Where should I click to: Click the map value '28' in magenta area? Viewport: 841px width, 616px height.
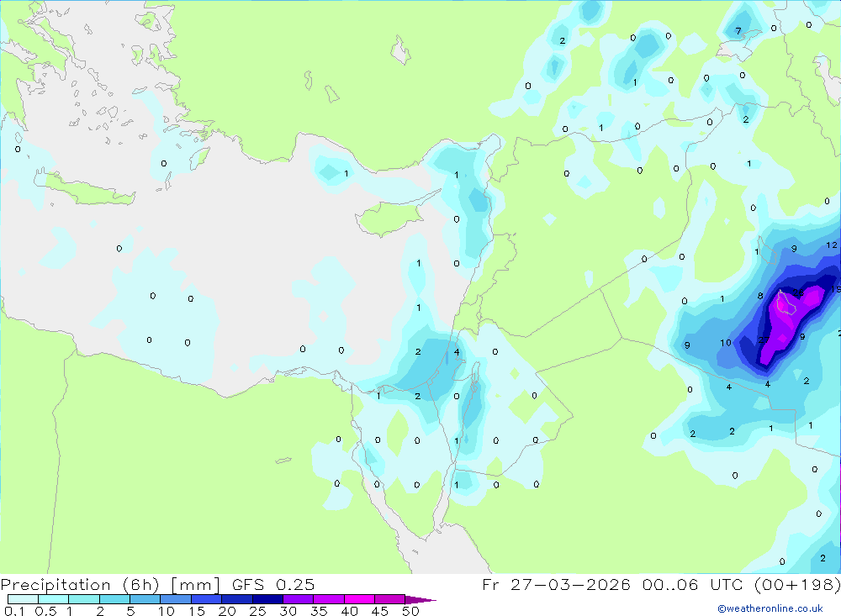[799, 292]
